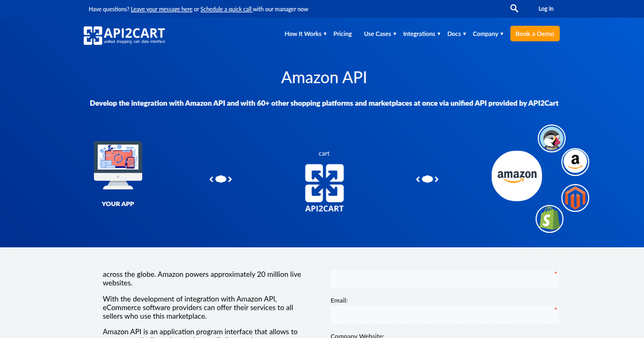This screenshot has width=644, height=338.
Task: Click the Book a Demo button
Action: (x=535, y=33)
